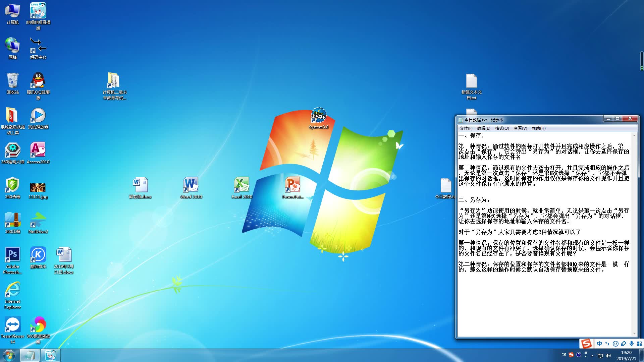
Task: Click Notepad's vertical scrollbar up arrow
Action: pyautogui.click(x=634, y=135)
